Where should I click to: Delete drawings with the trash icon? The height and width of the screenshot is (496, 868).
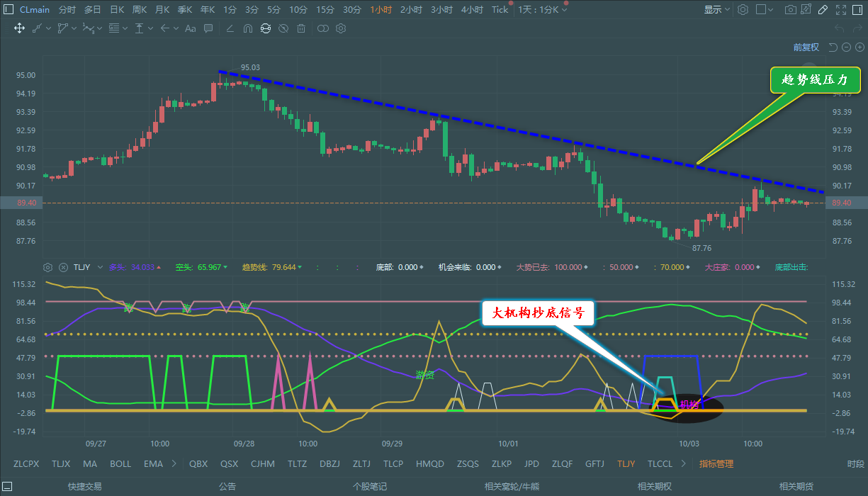301,28
